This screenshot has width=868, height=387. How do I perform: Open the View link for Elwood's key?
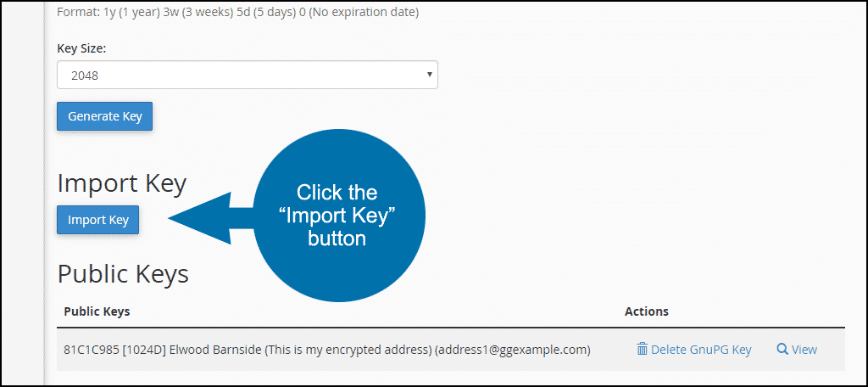(x=804, y=350)
